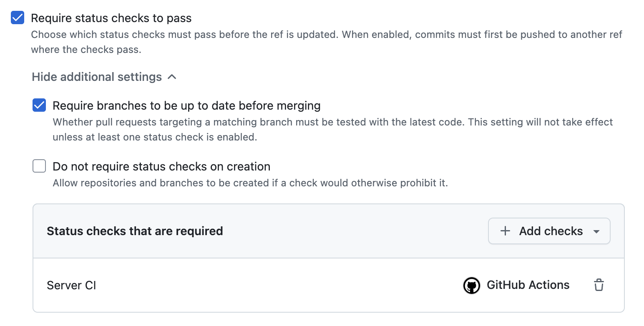The height and width of the screenshot is (326, 644).
Task: Click the 'Allow repositories and branches' description text
Action: 250,183
